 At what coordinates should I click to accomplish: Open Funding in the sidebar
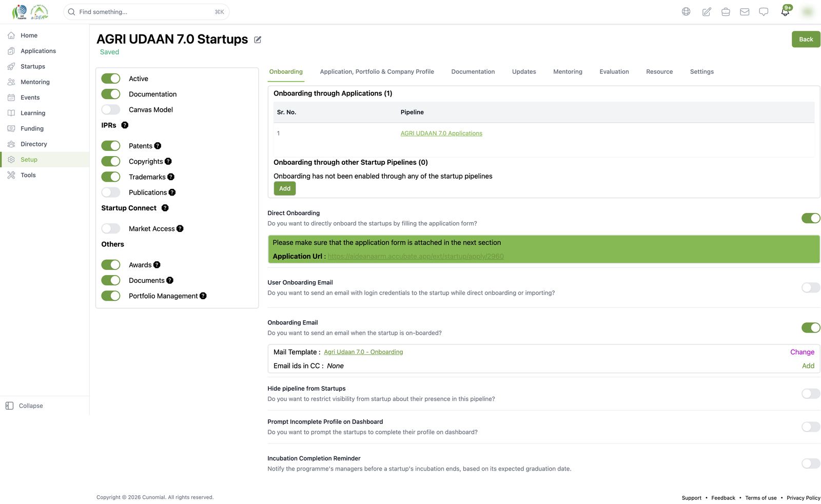(32, 128)
